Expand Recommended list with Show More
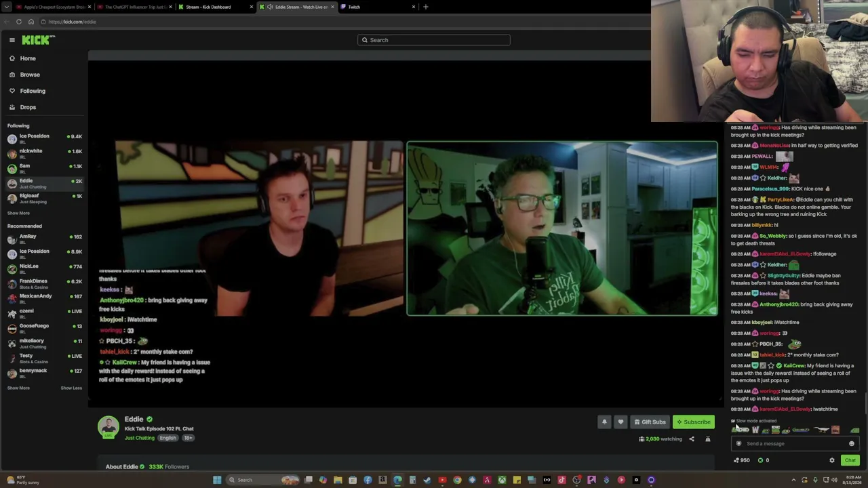868x488 pixels. coord(18,388)
